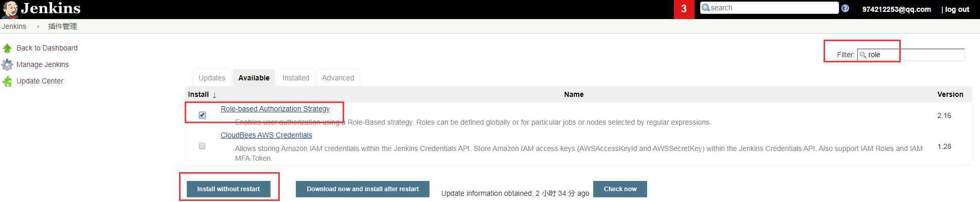Click the Update Center puzzle piece icon
The width and height of the screenshot is (980, 202).
coord(7,81)
